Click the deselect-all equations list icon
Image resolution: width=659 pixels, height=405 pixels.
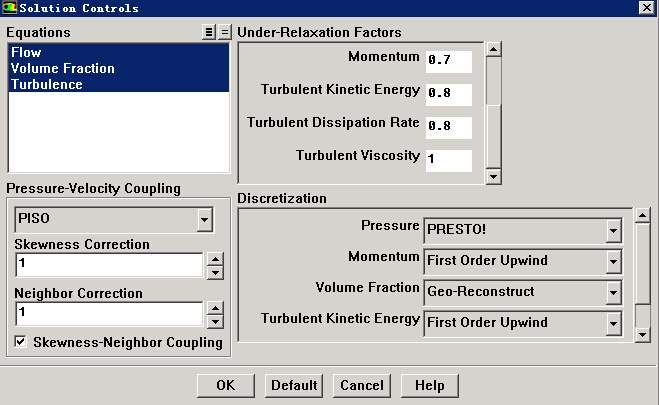224,32
